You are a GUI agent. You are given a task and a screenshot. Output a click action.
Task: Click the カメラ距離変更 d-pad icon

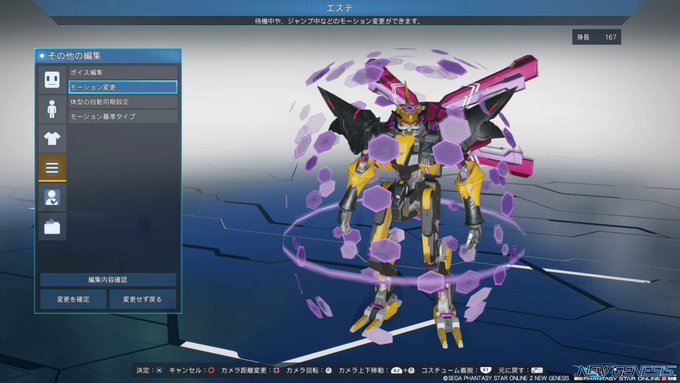coord(276,370)
